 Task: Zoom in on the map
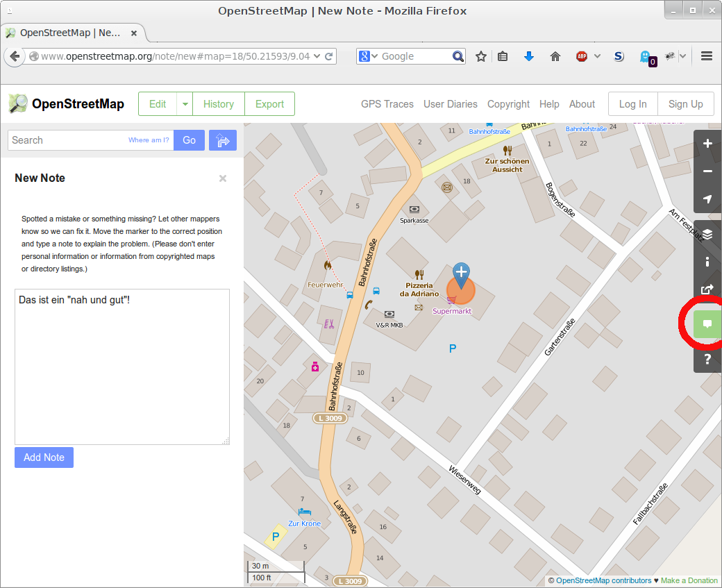coord(707,144)
